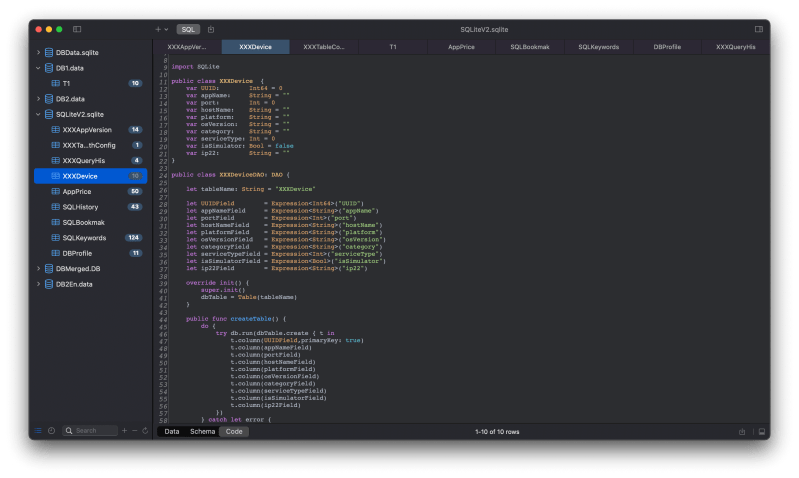Click the DBMerged.DB database icon
This screenshot has height=478, width=799.
click(49, 269)
